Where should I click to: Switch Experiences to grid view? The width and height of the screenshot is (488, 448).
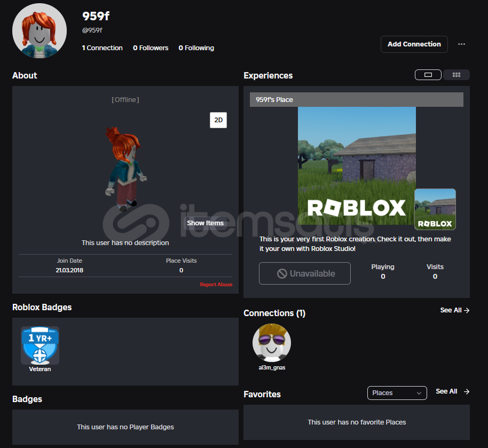(x=456, y=75)
